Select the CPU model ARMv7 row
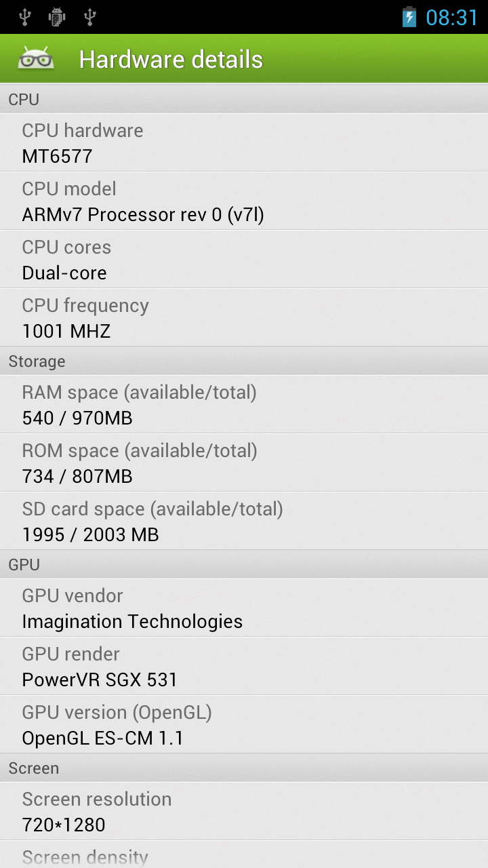The image size is (488, 868). tap(244, 201)
